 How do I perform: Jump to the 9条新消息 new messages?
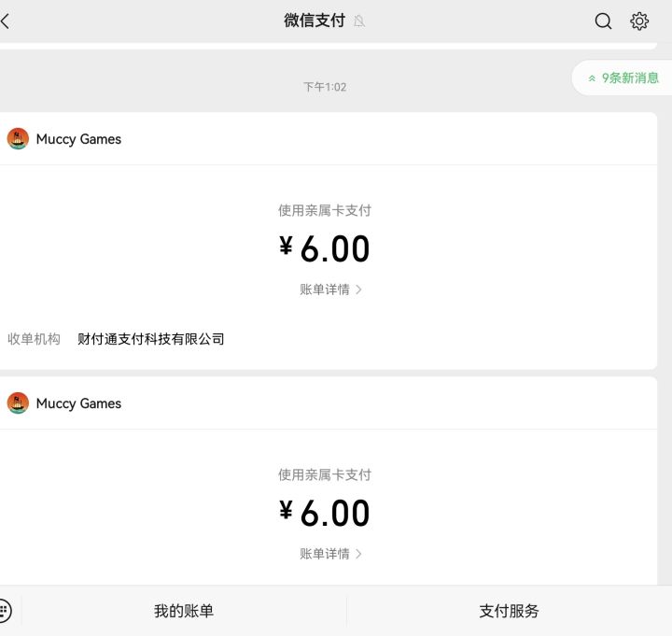click(x=623, y=78)
